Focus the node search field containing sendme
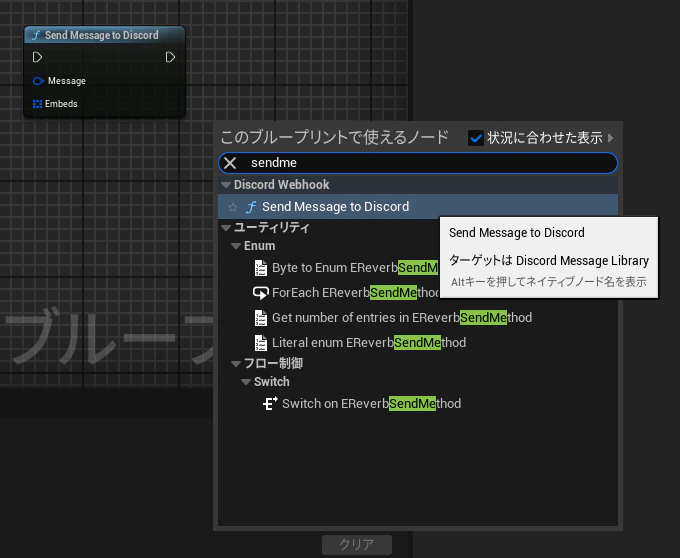The height and width of the screenshot is (558, 680). (x=418, y=163)
